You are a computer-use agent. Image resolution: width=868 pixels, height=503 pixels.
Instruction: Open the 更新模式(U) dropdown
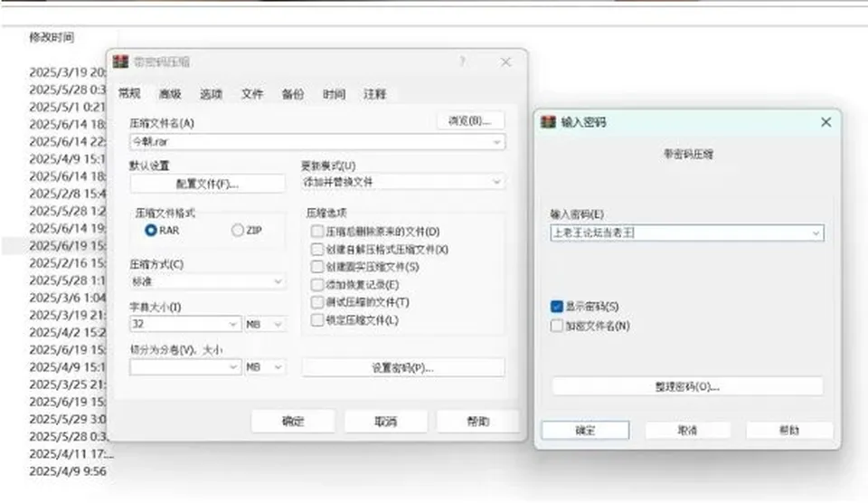tap(403, 182)
